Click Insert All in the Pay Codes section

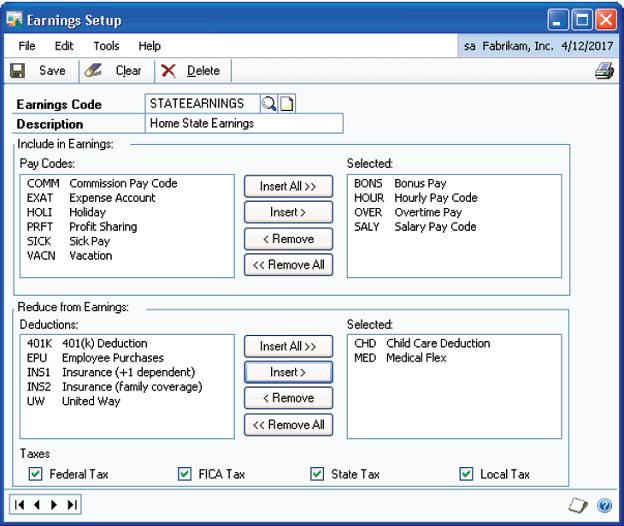(x=288, y=186)
